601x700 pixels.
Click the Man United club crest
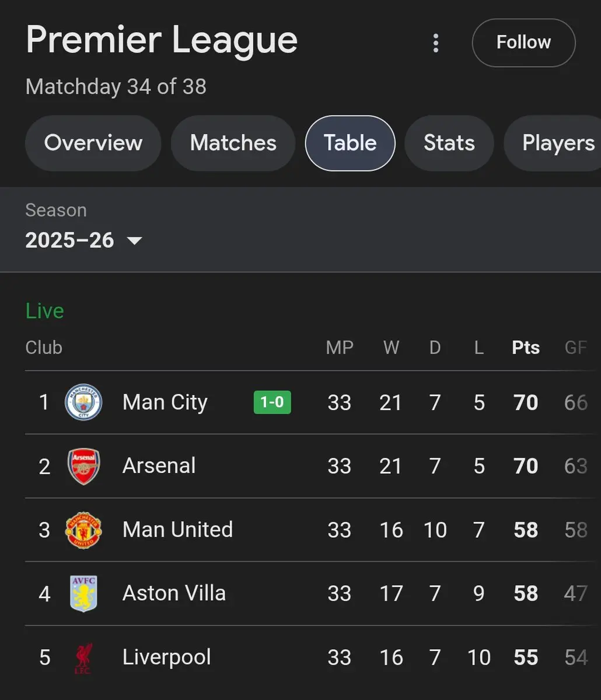click(83, 530)
